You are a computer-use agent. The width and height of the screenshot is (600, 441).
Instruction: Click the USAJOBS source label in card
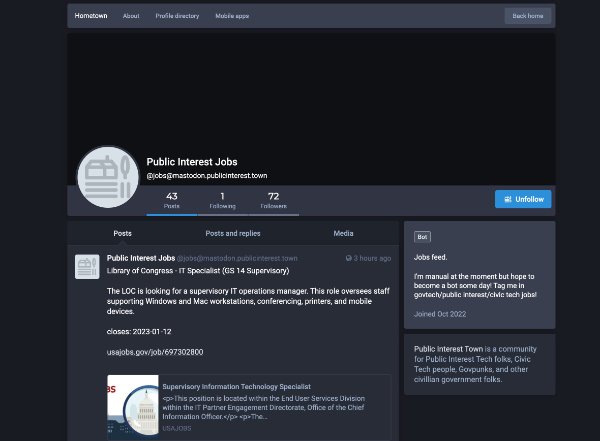(x=177, y=428)
